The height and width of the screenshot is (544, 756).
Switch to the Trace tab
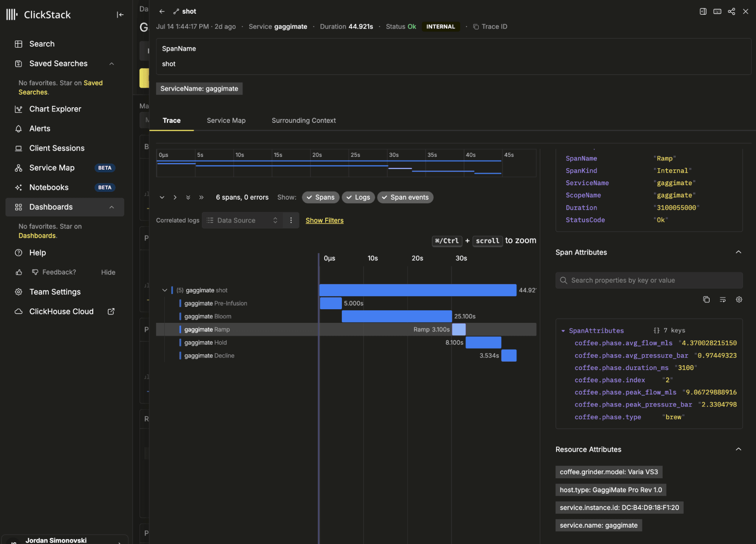(x=171, y=121)
